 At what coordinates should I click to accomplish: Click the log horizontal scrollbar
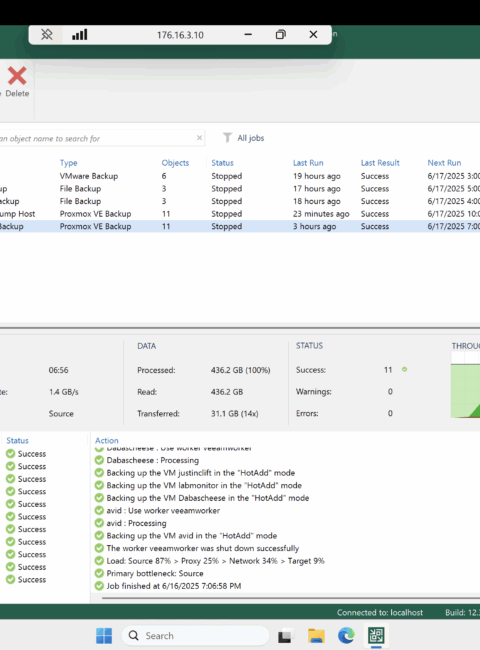tap(291, 598)
